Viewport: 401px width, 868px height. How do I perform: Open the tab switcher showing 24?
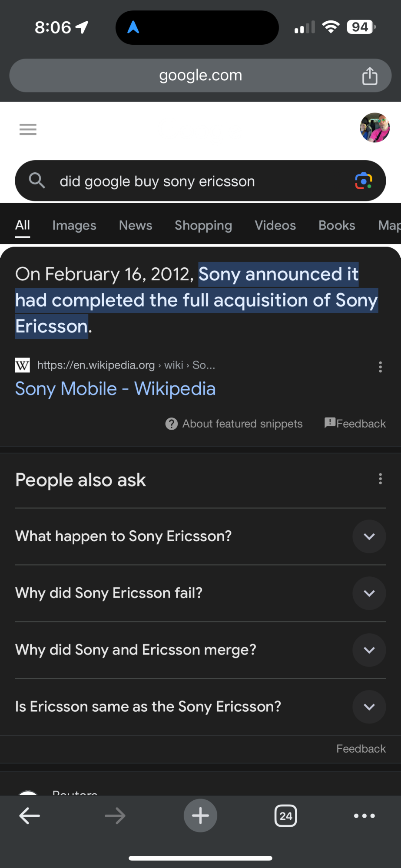pos(286,816)
